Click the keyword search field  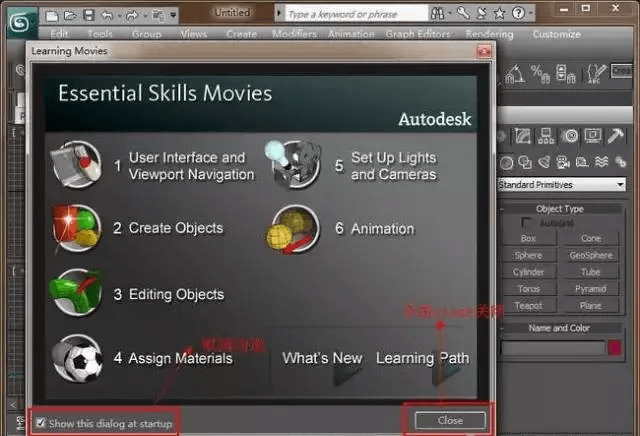coord(356,14)
